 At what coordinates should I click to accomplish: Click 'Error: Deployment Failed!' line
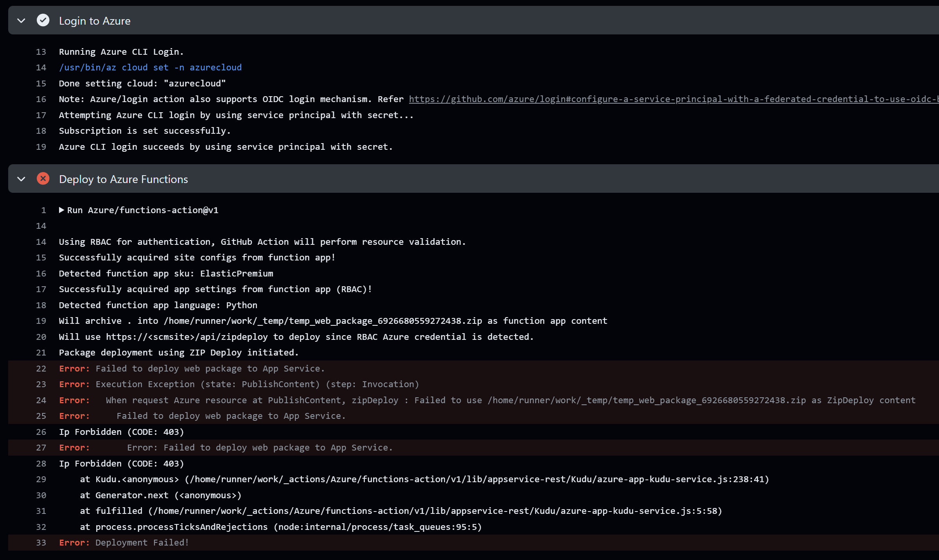[124, 543]
